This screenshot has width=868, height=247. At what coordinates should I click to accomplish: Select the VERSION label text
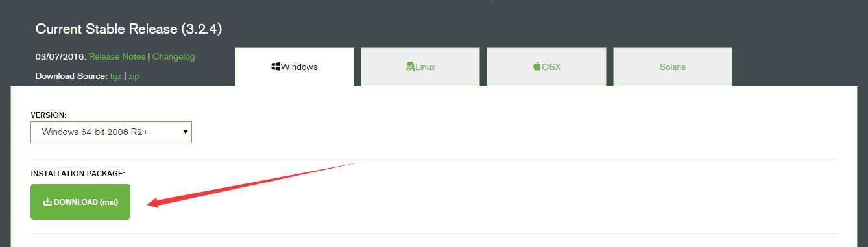point(49,115)
